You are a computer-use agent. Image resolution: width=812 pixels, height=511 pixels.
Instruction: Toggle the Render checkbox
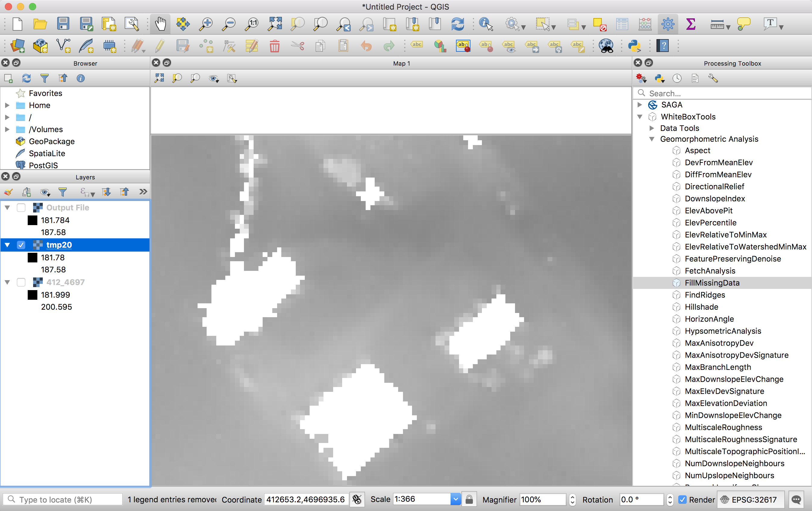[x=682, y=500]
